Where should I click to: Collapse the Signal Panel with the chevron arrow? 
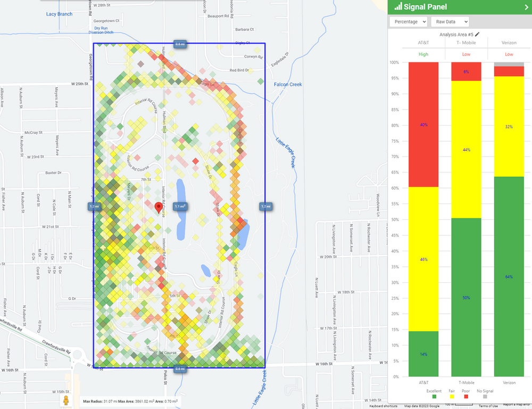527,7
